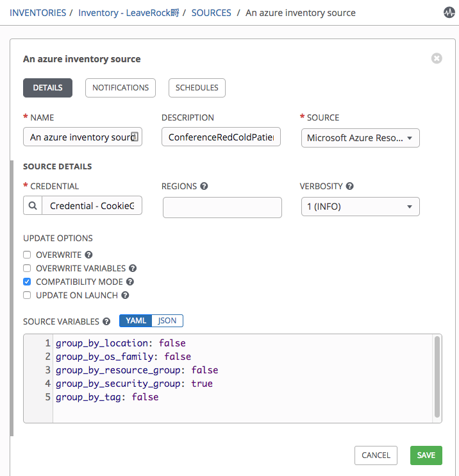Focus the Name input field
The height and width of the screenshot is (476, 459).
point(83,137)
